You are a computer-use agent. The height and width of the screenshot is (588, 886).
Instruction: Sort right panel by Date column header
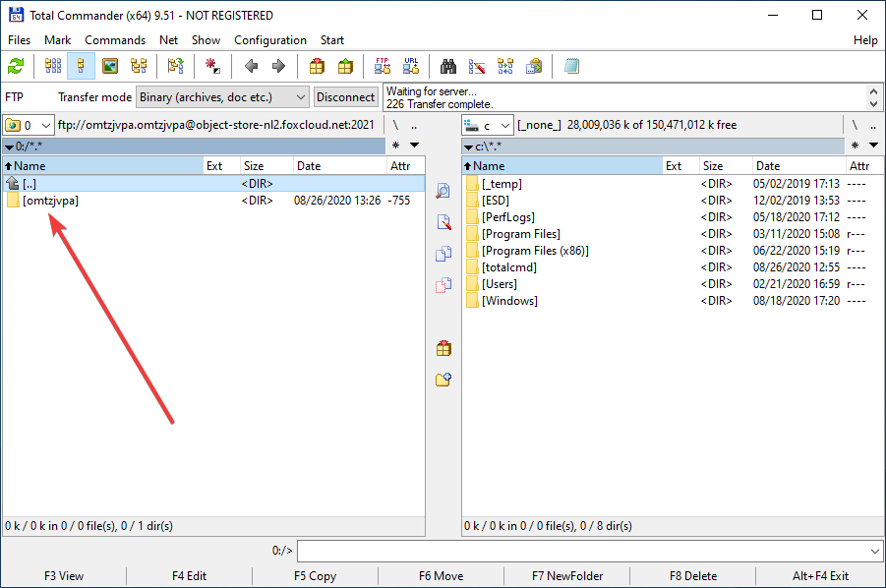click(768, 166)
